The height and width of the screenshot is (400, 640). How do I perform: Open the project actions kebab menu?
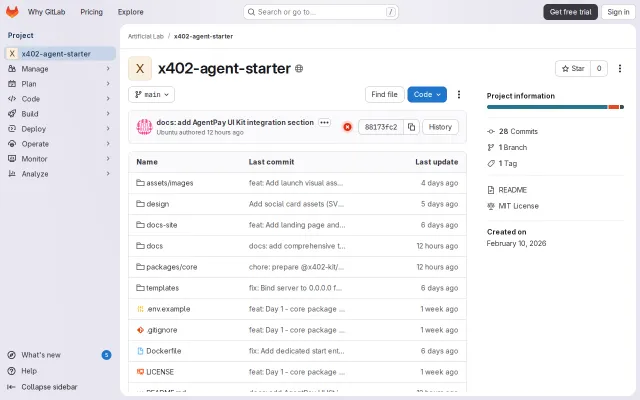pyautogui.click(x=620, y=69)
